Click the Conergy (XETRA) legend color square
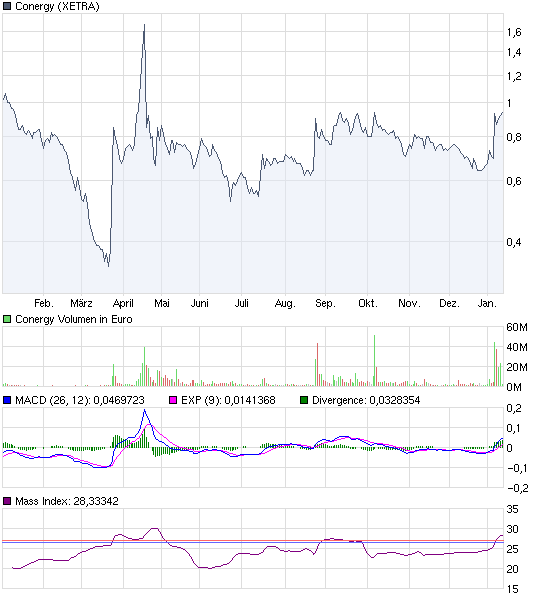Viewport: 545px width, 597px height. coord(7,6)
